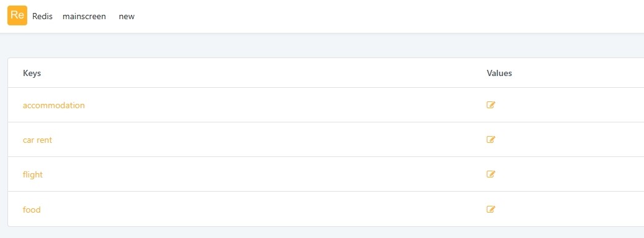Open the mainscreen menu item
The height and width of the screenshot is (238, 644).
point(84,17)
